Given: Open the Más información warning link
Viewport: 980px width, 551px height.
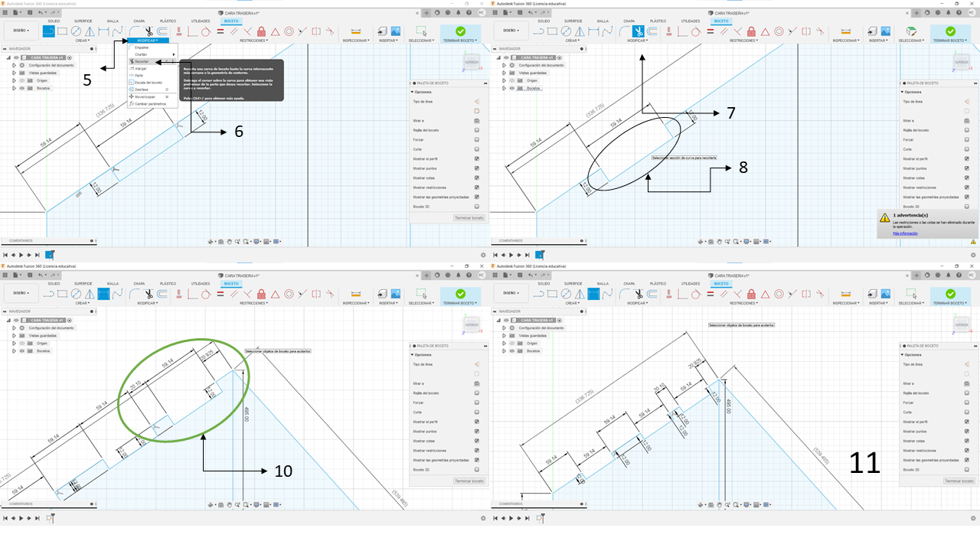Looking at the screenshot, I should click(904, 233).
